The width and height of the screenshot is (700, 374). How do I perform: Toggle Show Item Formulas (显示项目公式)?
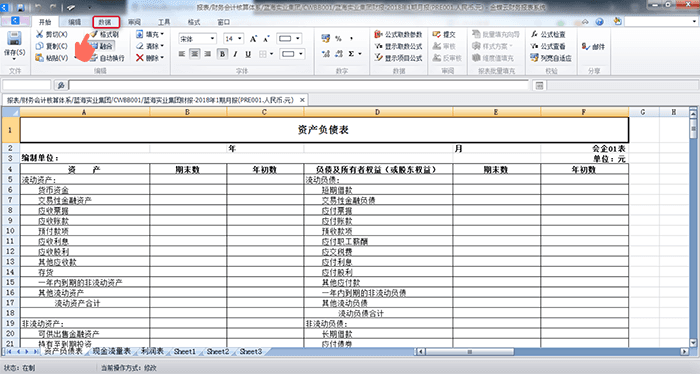(x=398, y=58)
